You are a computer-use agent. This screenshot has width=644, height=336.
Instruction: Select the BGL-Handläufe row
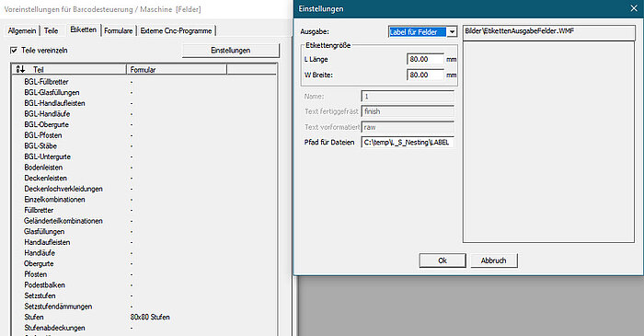(144, 114)
